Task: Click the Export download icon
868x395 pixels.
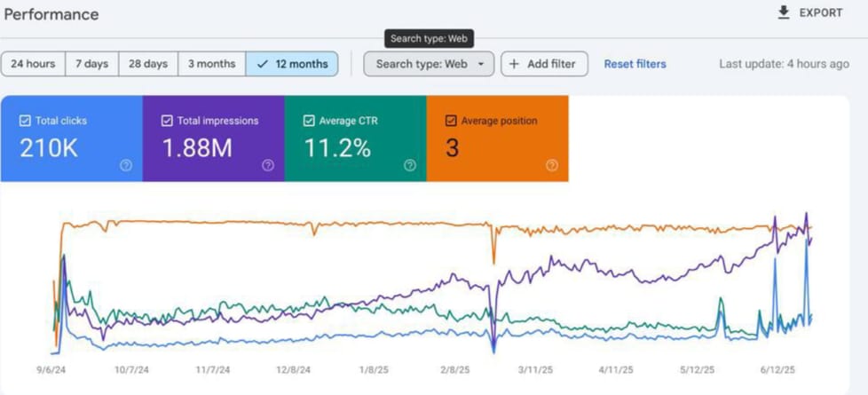Action: click(x=783, y=12)
